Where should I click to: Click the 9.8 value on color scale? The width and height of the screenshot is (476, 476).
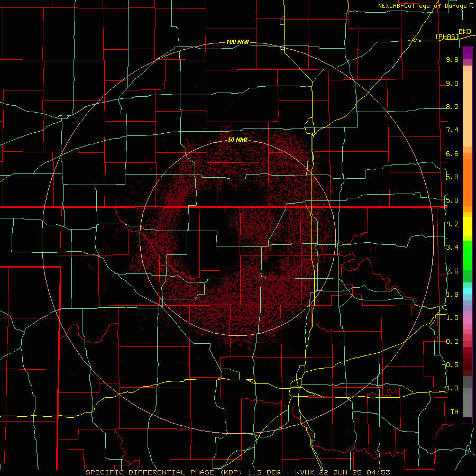pyautogui.click(x=452, y=59)
